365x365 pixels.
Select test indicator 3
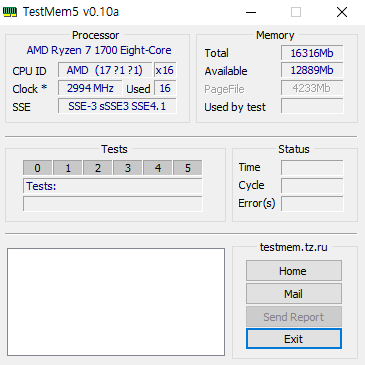[128, 168]
